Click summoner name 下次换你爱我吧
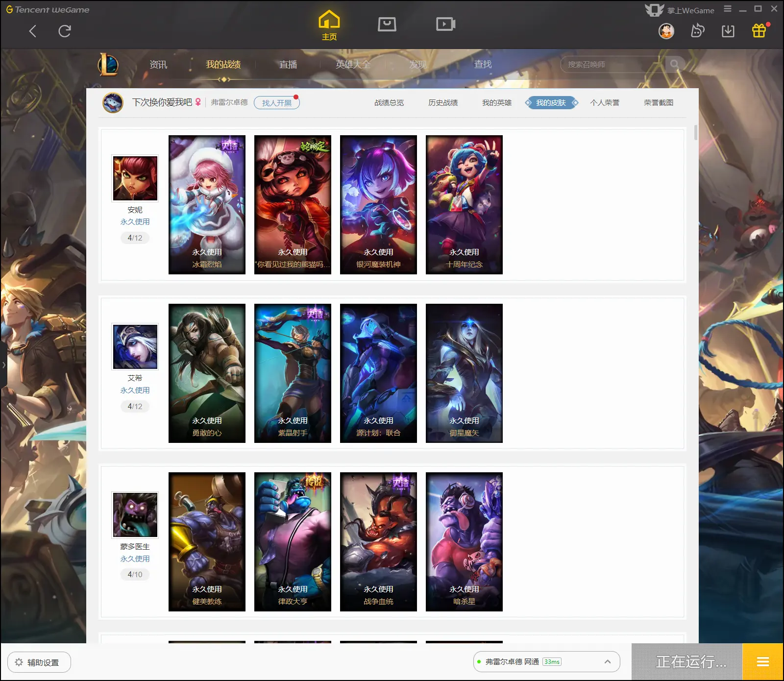This screenshot has height=681, width=784. click(162, 102)
